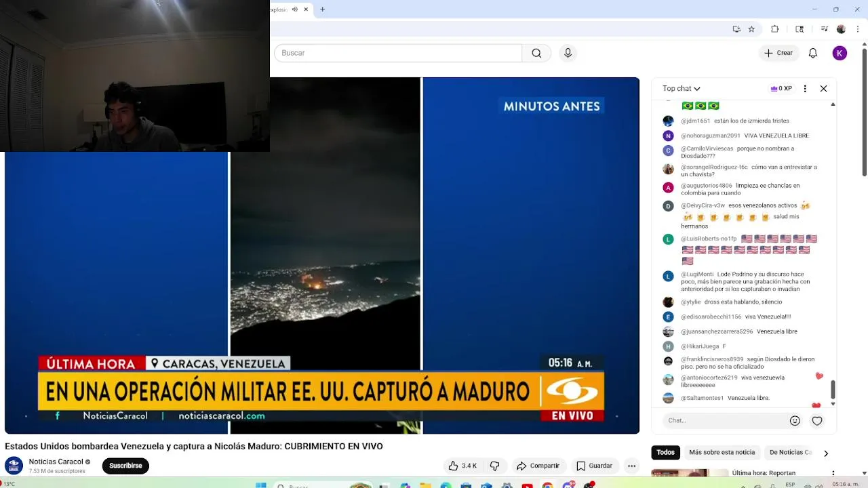Image resolution: width=868 pixels, height=488 pixels.
Task: Click username @jdm1651 in chat
Action: [695, 121]
